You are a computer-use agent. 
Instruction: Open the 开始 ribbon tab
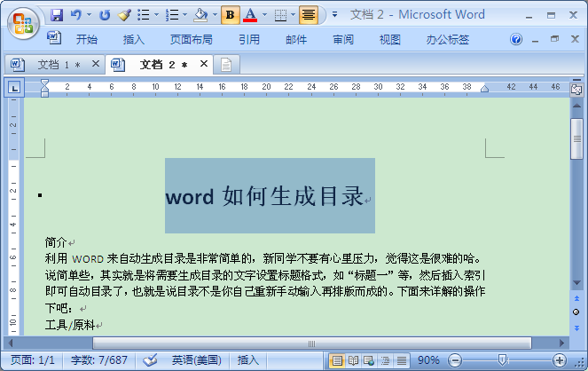87,39
